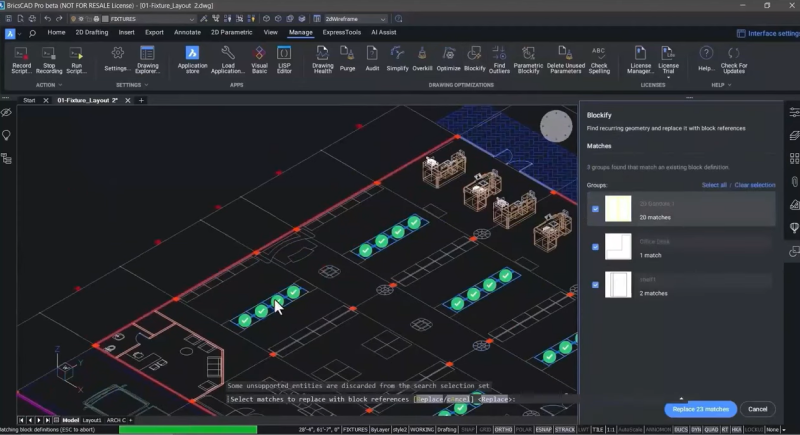
Task: Open the Drawing Explorer tool
Action: (148, 54)
